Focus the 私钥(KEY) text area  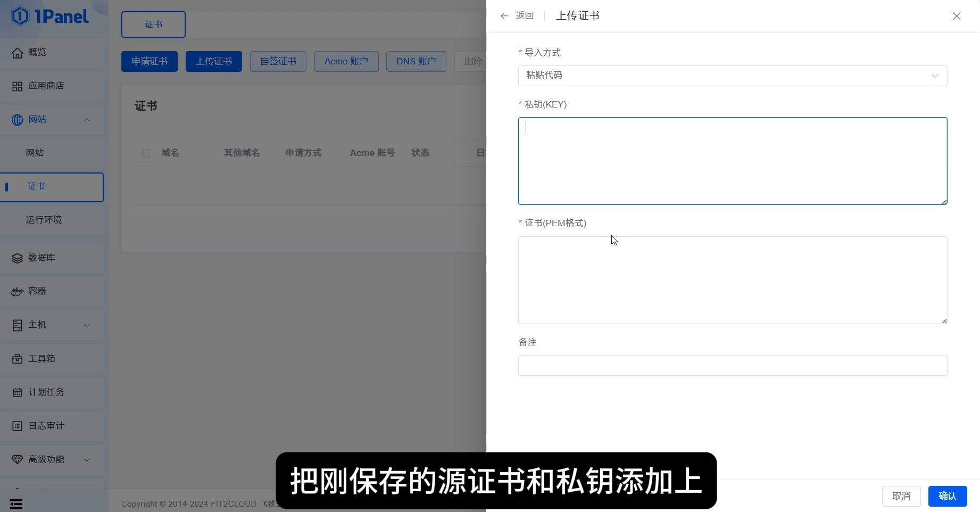(x=733, y=161)
